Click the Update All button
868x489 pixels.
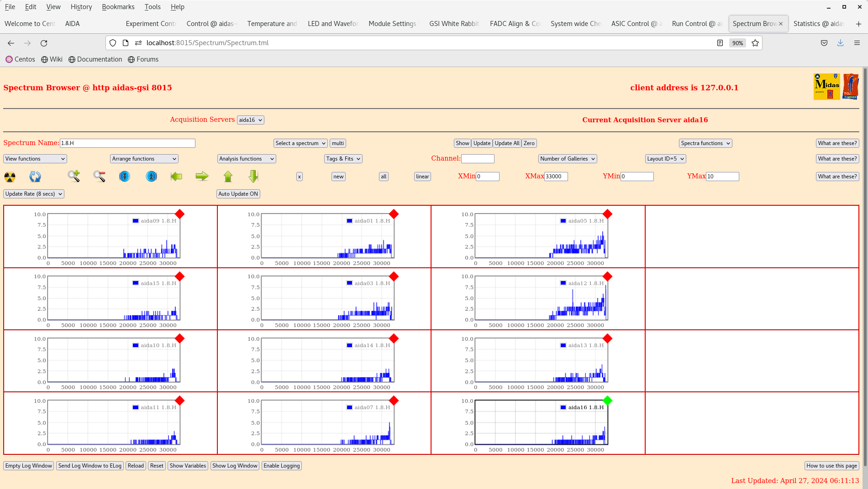click(507, 143)
